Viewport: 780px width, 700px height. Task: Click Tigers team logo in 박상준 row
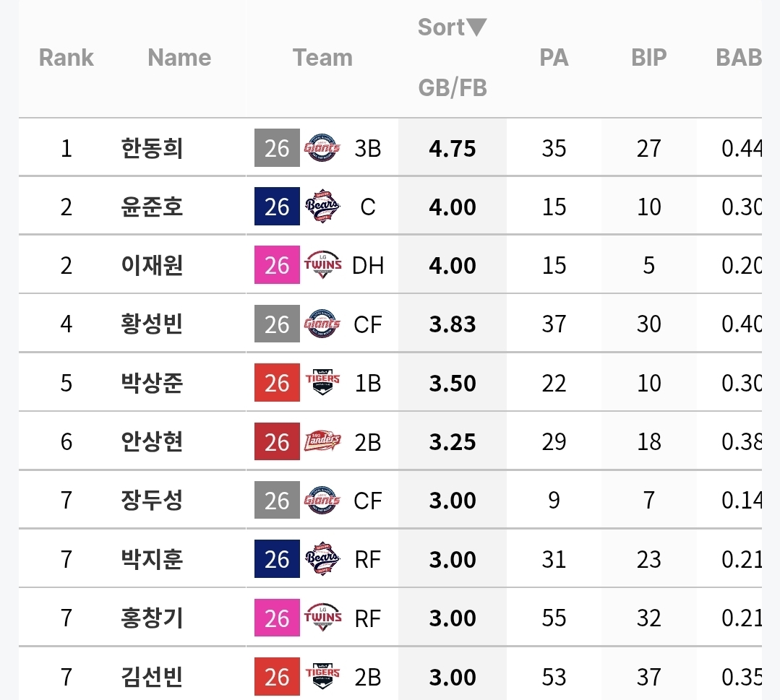(322, 383)
